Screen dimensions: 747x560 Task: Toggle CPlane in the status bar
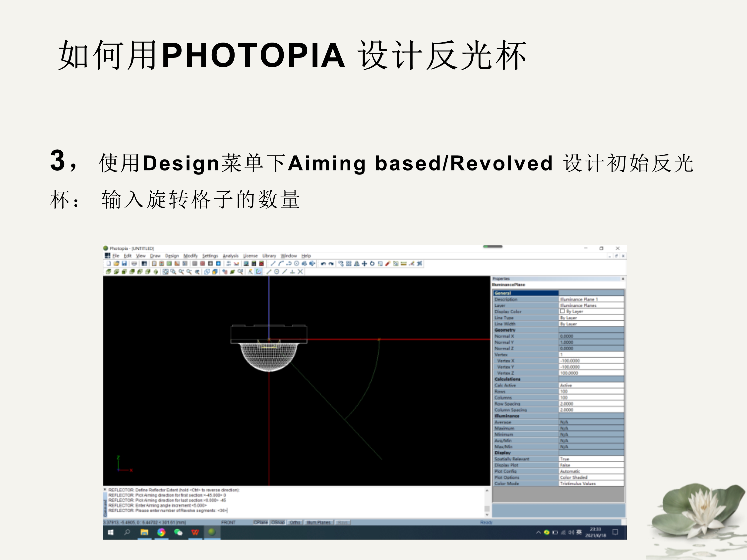click(x=260, y=522)
